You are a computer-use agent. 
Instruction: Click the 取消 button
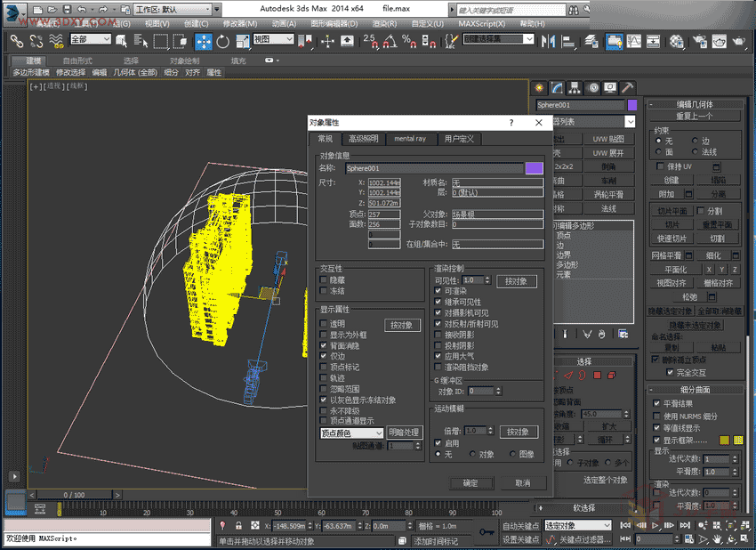[x=522, y=483]
